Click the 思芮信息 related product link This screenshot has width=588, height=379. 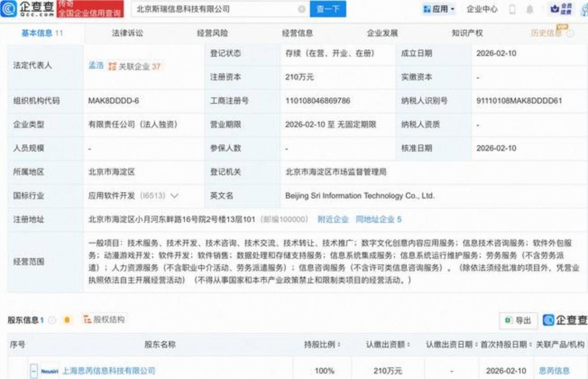[554, 371]
